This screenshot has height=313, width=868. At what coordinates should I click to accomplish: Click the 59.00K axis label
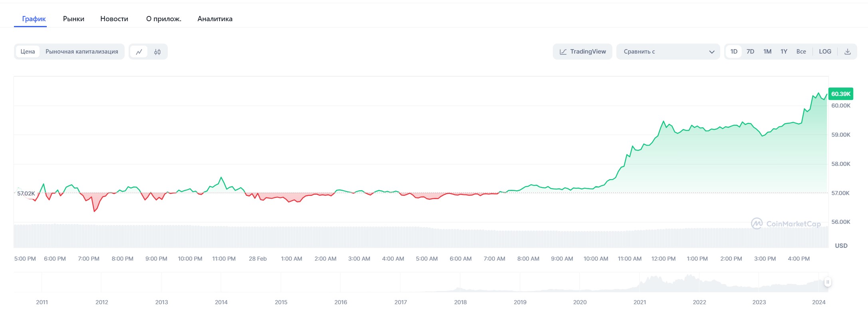coord(841,135)
